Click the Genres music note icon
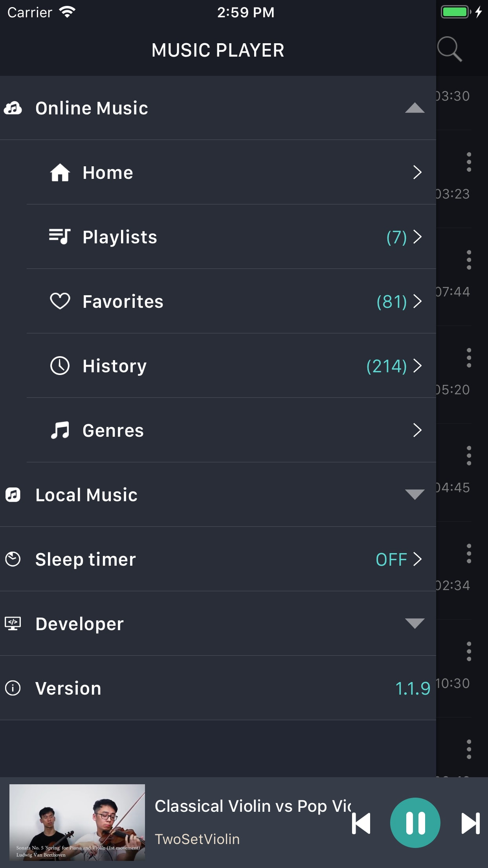This screenshot has height=868, width=488. point(60,430)
